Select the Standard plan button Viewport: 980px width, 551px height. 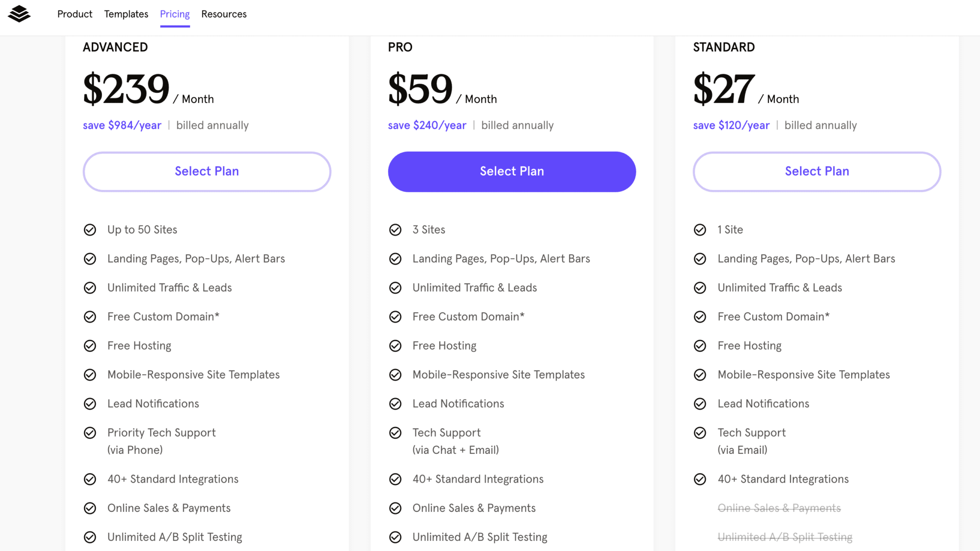(817, 172)
